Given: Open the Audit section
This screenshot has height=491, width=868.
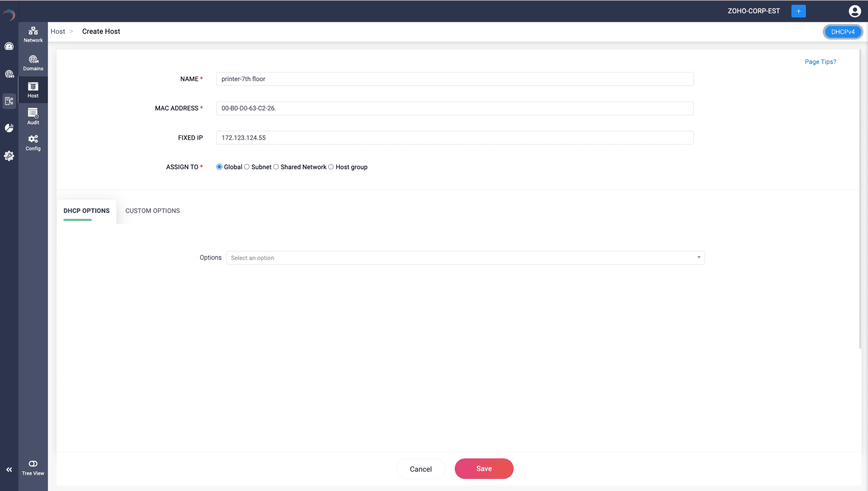Looking at the screenshot, I should click(33, 116).
